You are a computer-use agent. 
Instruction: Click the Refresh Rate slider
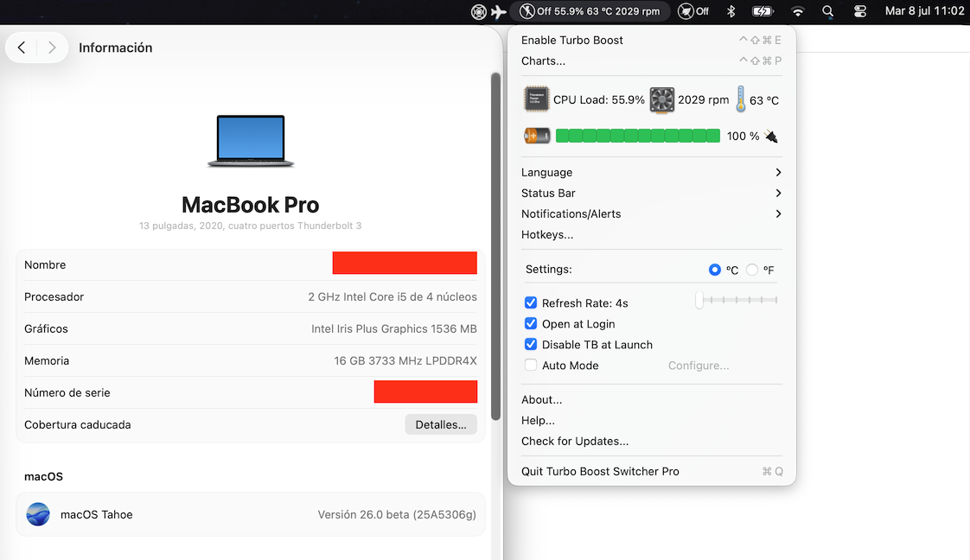pos(737,300)
